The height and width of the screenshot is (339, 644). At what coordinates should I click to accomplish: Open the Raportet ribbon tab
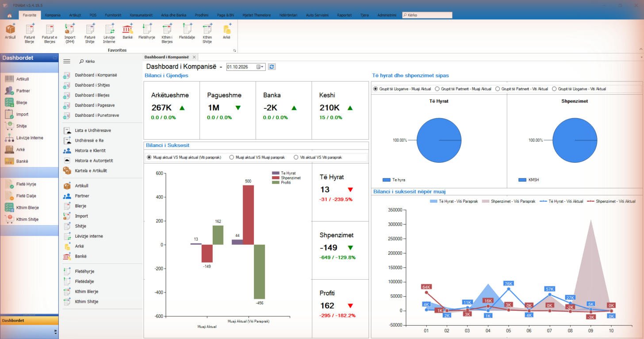click(344, 15)
